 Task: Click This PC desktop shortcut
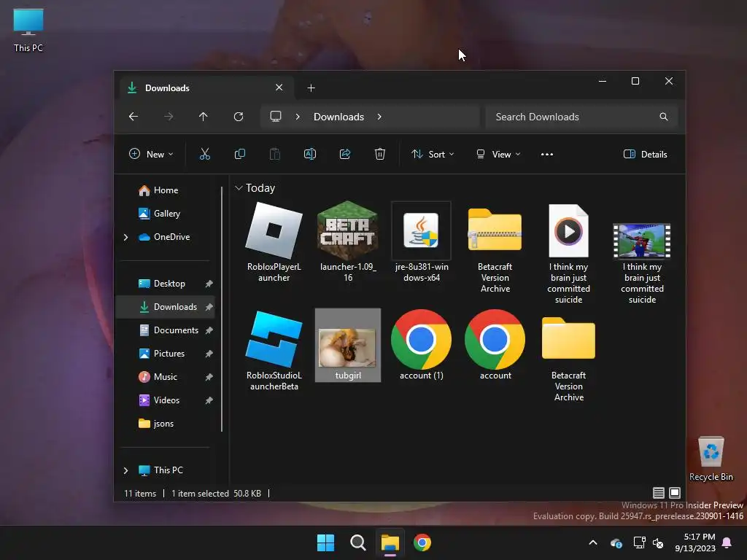point(28,30)
